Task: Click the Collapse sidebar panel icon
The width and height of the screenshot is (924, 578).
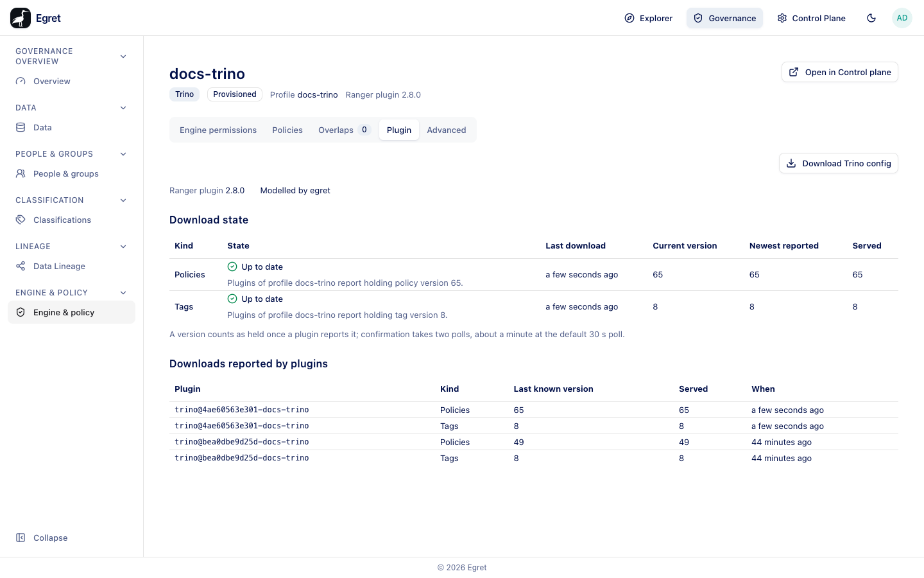Action: [21, 538]
